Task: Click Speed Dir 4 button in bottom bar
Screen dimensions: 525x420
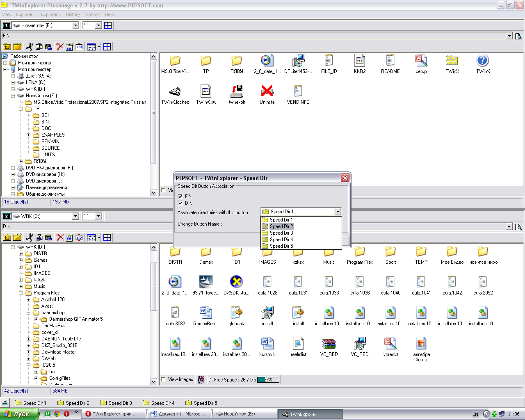Action: pyautogui.click(x=158, y=403)
